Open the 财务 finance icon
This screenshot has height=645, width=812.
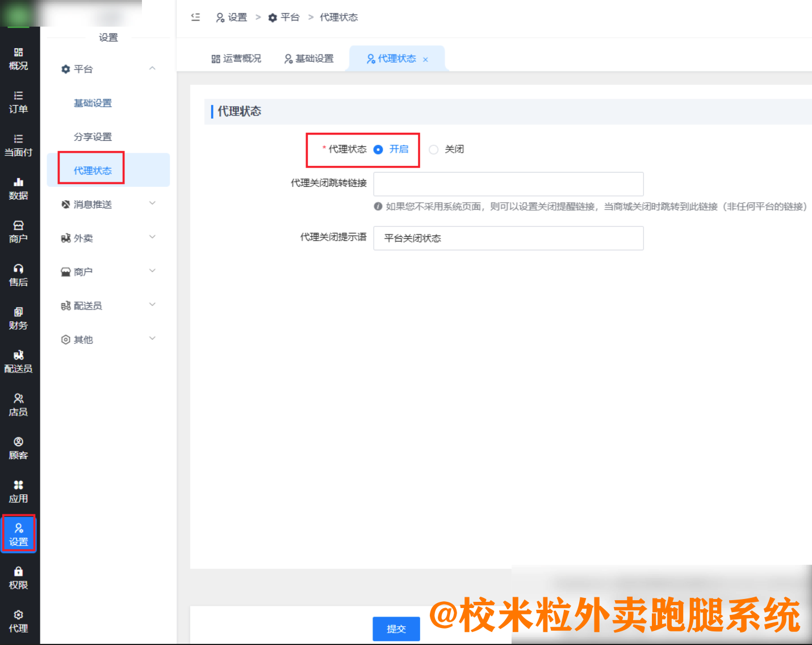19,318
